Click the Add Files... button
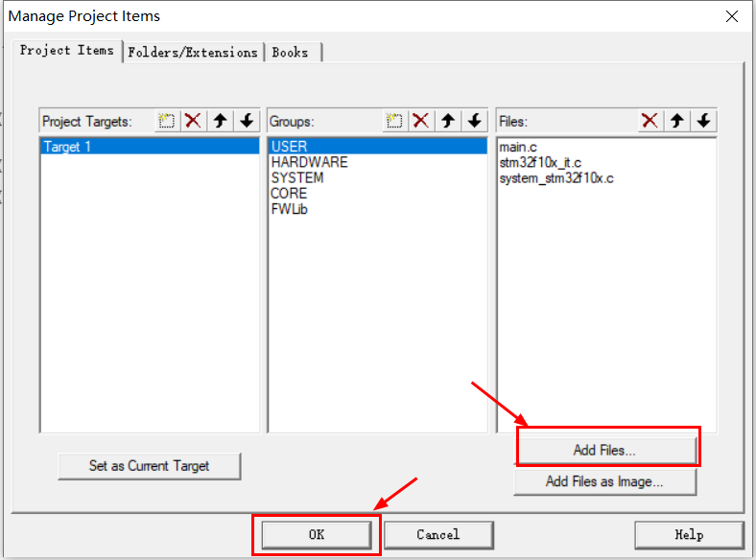 coord(605,450)
